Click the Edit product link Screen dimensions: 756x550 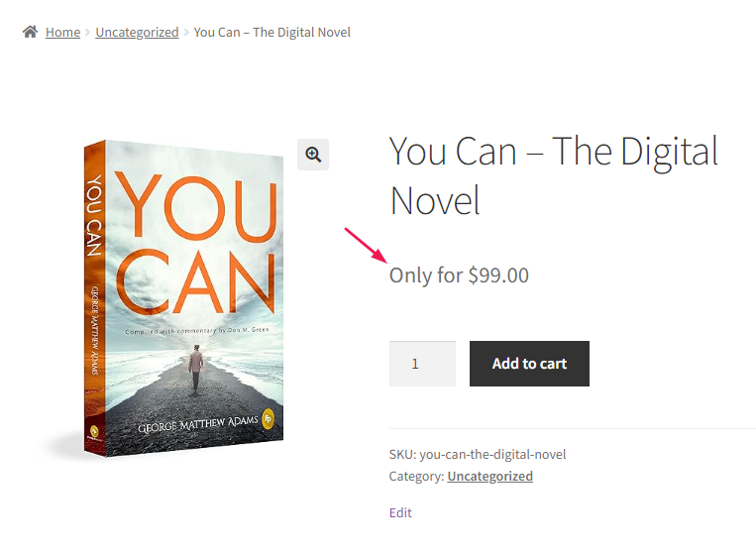tap(400, 513)
